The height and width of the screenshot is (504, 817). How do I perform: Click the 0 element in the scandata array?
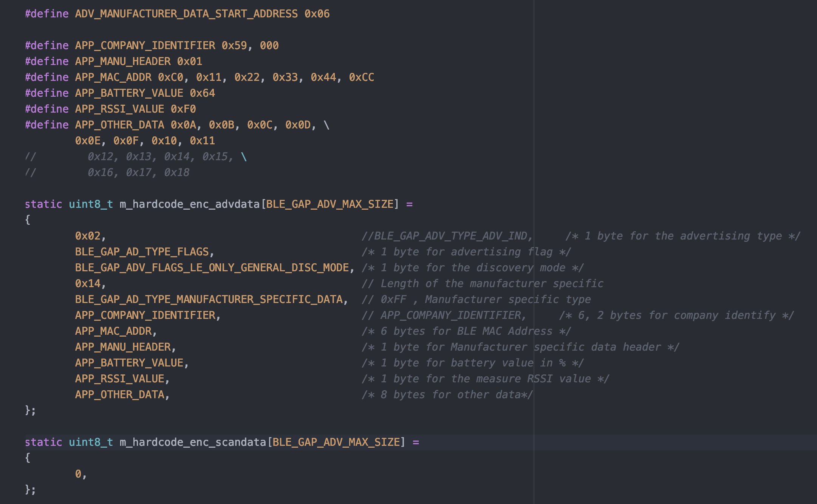point(78,474)
